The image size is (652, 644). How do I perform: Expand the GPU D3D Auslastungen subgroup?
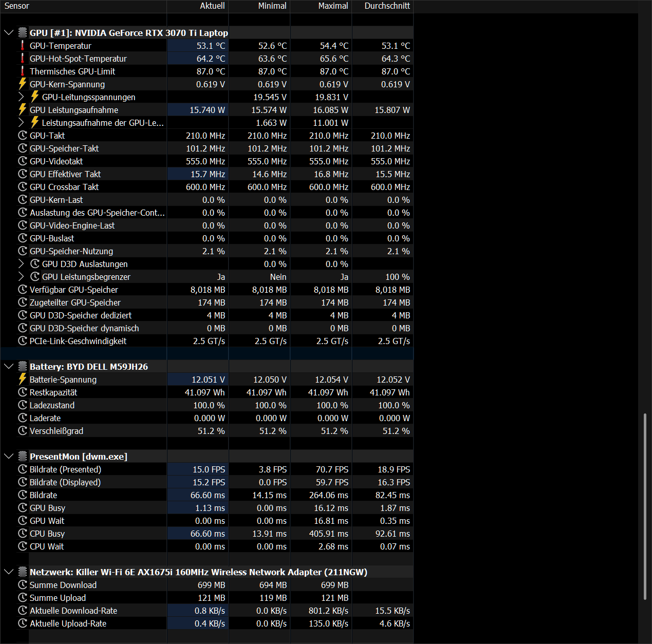[x=21, y=264]
